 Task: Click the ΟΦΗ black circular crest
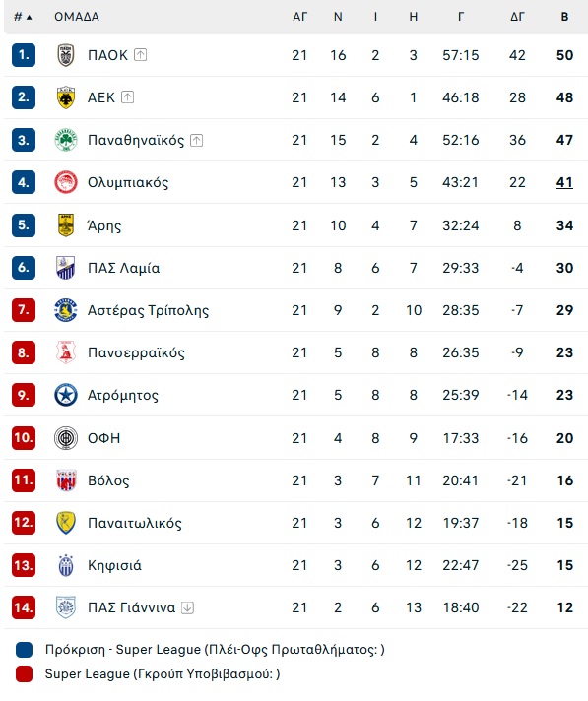(x=66, y=438)
